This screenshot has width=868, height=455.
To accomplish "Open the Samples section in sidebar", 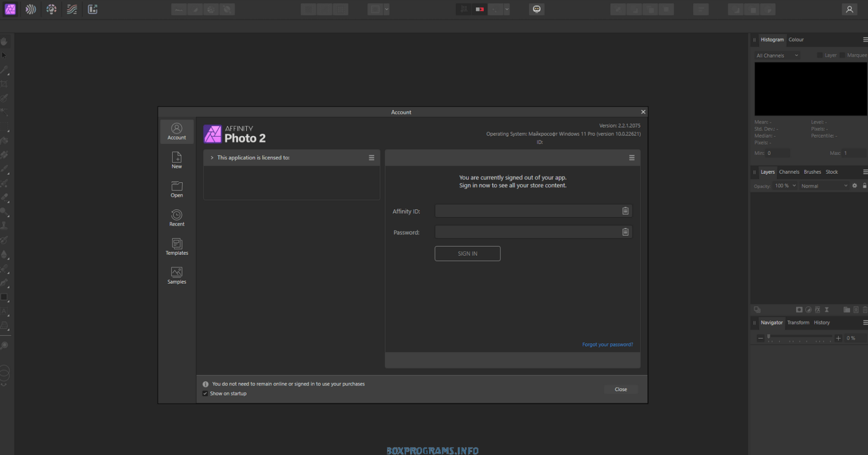I will click(177, 275).
